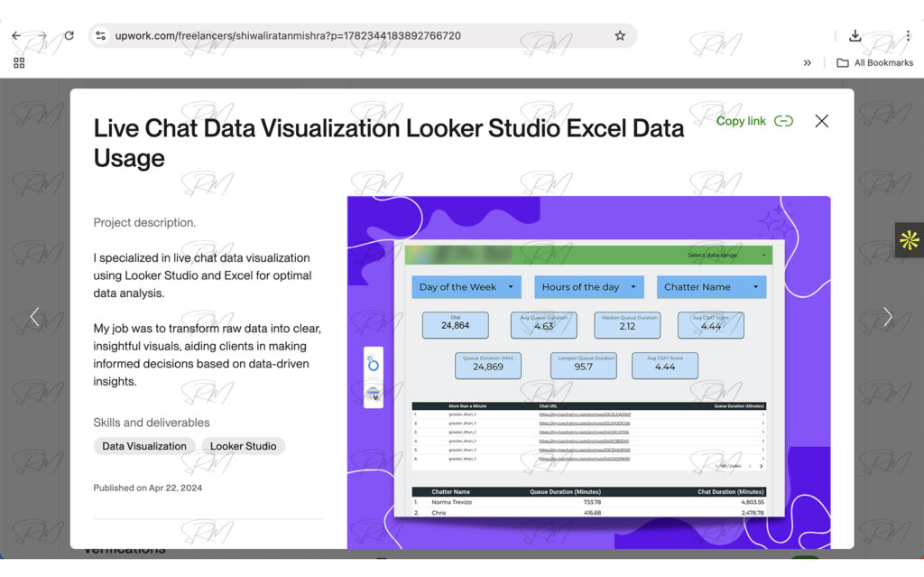Click the Median Queue Duration 2.12 scorecard
Image resolution: width=924 pixels, height=577 pixels.
point(628,325)
